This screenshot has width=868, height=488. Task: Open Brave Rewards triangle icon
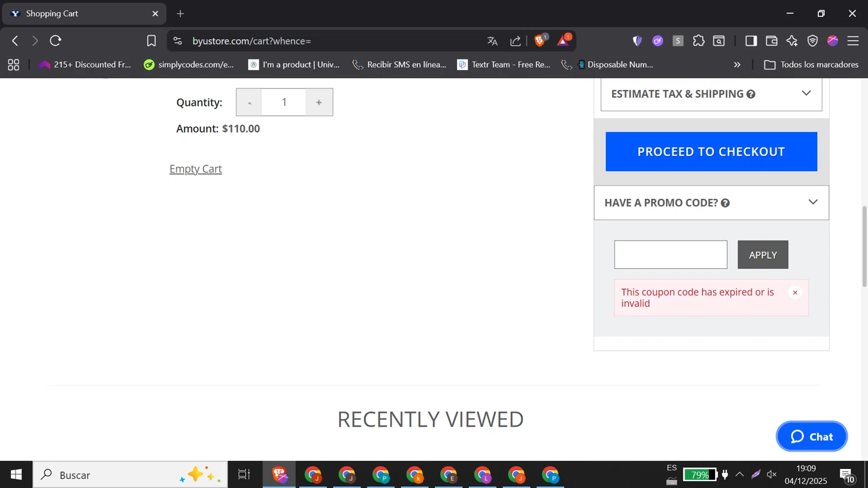(564, 40)
